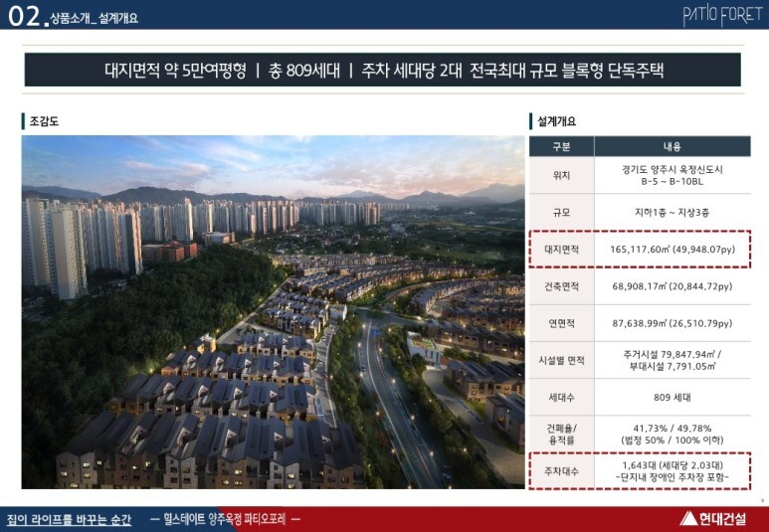This screenshot has width=769, height=532.
Task: Select the '상품소개_ 설계개요' title text
Action: click(95, 19)
